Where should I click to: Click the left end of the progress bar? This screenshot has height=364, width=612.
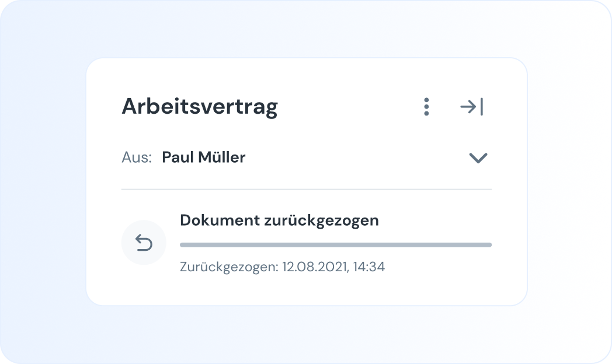[183, 245]
